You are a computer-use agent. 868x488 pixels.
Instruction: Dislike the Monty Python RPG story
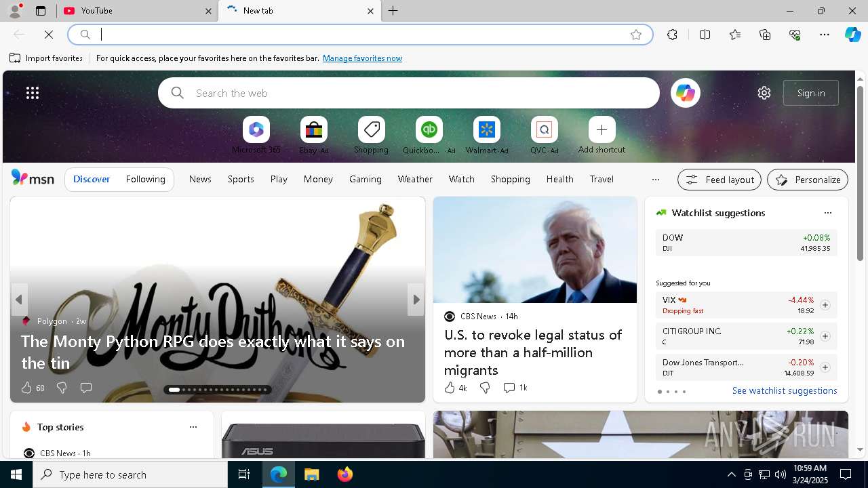pos(62,388)
